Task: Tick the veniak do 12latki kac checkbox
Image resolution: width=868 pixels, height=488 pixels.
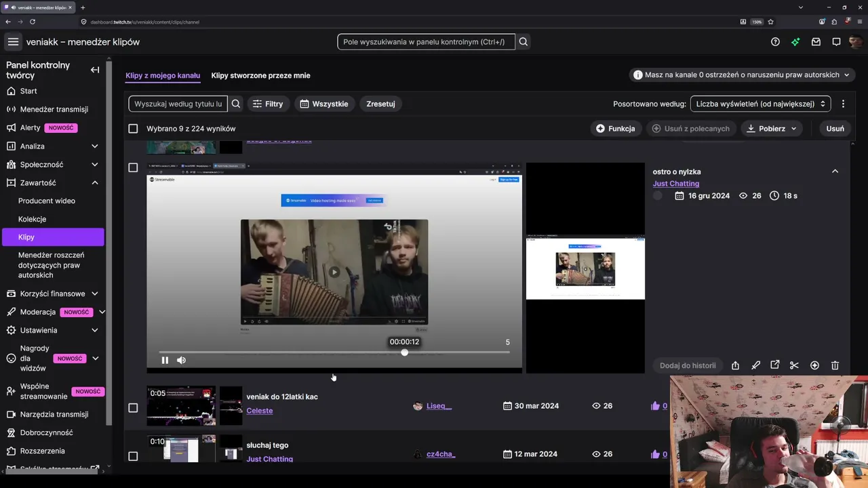Action: coord(133,408)
